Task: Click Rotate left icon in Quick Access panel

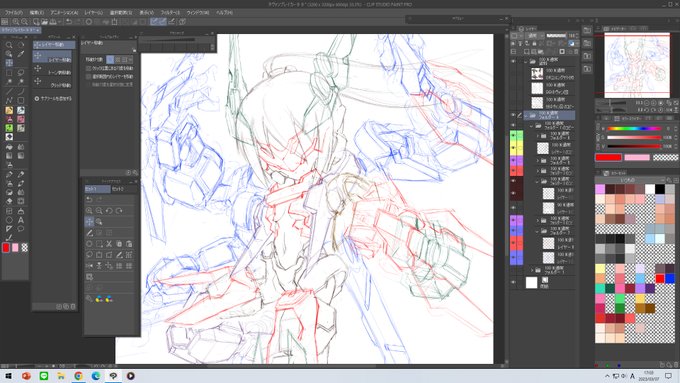Action: click(109, 210)
